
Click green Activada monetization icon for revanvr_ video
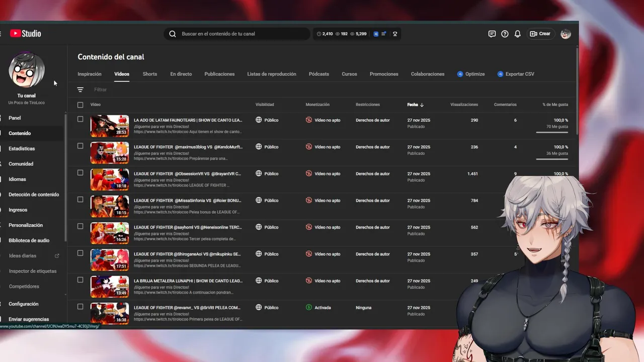click(309, 307)
